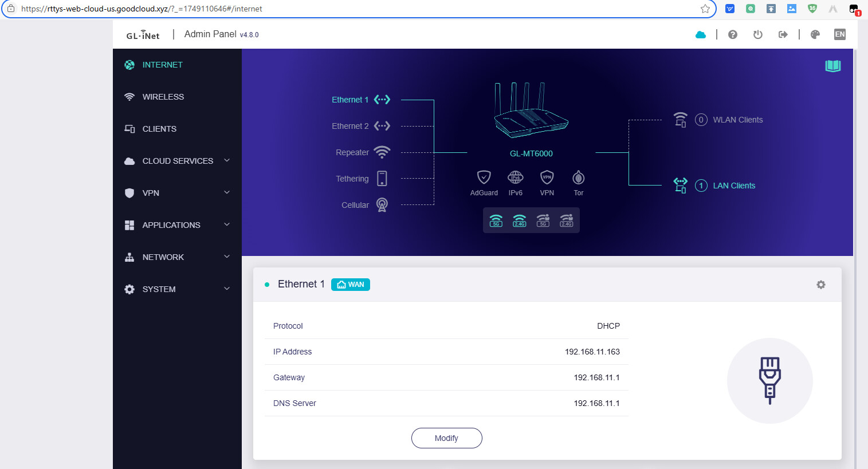Open the help question mark icon

click(x=732, y=34)
